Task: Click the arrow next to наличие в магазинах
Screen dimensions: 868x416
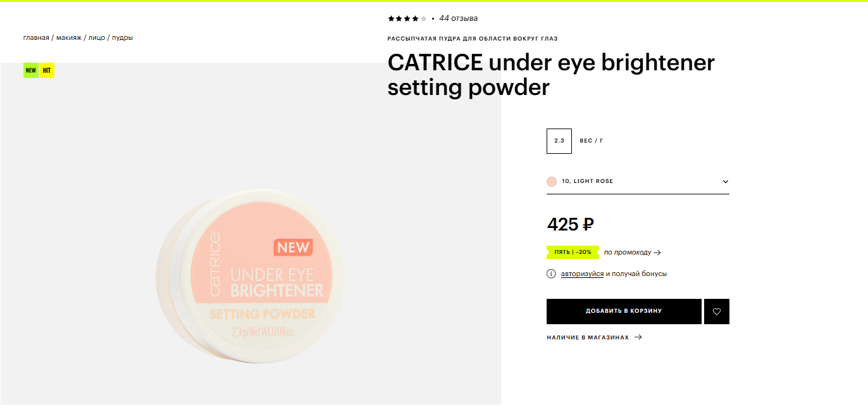Action: click(x=638, y=337)
